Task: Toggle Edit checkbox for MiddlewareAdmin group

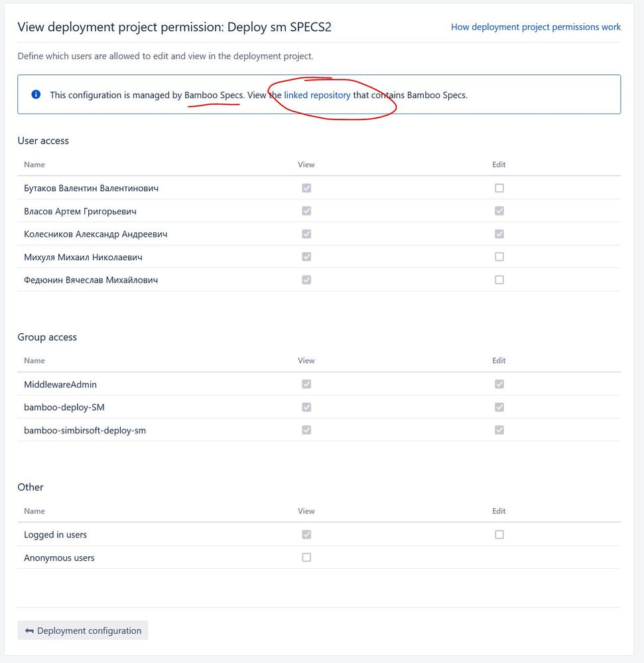Action: point(499,384)
